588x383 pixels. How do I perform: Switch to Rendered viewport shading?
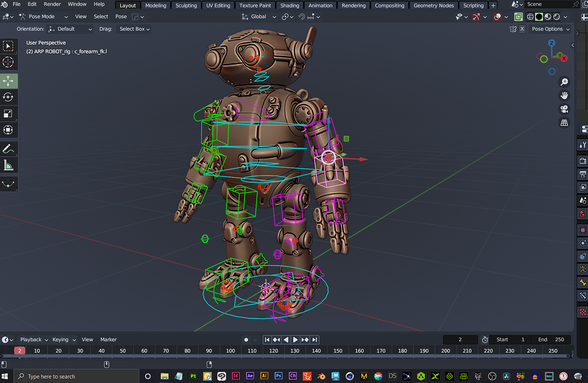tap(557, 17)
